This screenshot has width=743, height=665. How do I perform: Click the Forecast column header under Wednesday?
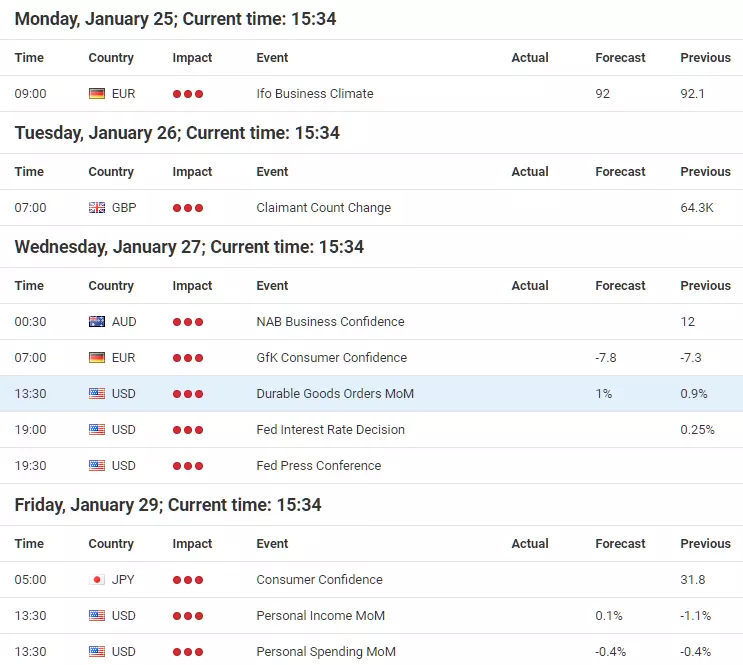(620, 286)
